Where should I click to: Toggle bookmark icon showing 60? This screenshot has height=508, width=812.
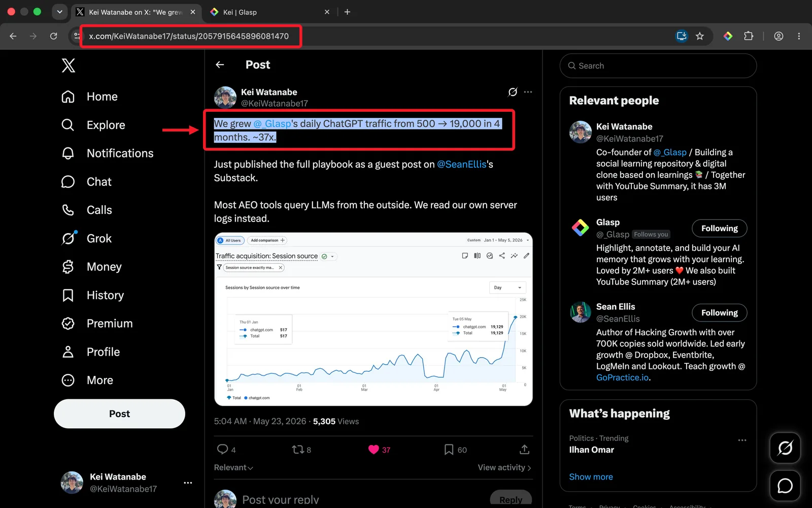tap(449, 450)
